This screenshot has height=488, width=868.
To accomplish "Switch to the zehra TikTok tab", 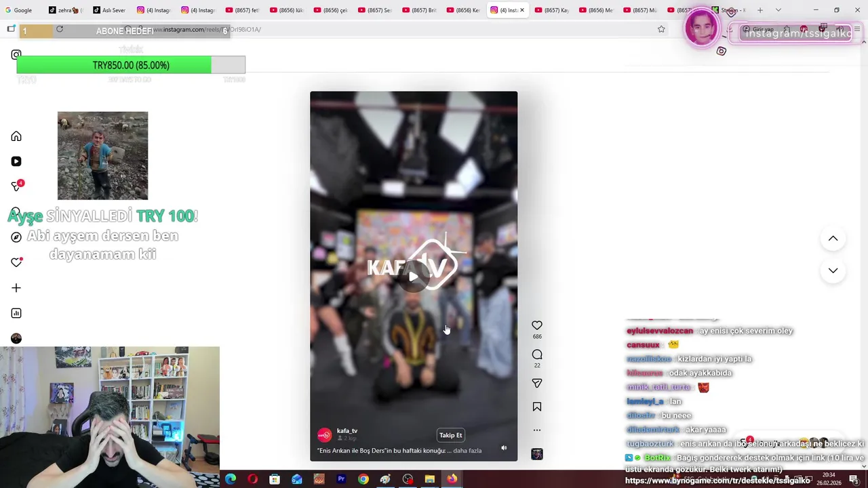I will (x=65, y=10).
